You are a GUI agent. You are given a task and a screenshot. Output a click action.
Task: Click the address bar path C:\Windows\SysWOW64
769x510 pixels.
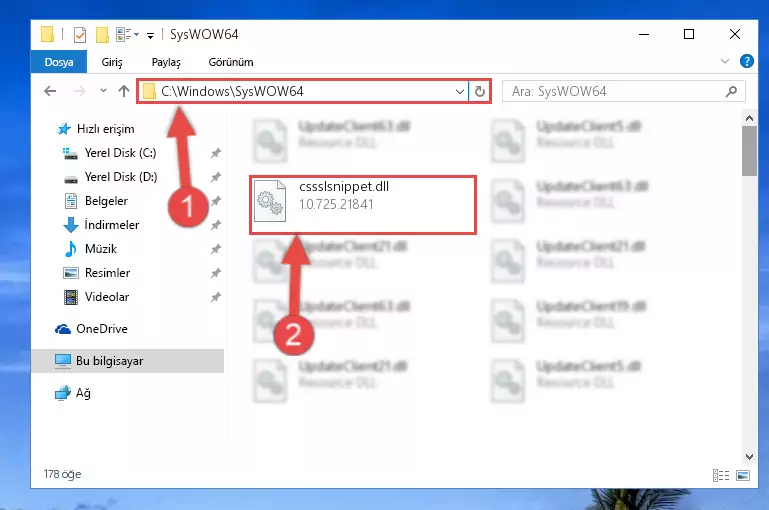[232, 91]
